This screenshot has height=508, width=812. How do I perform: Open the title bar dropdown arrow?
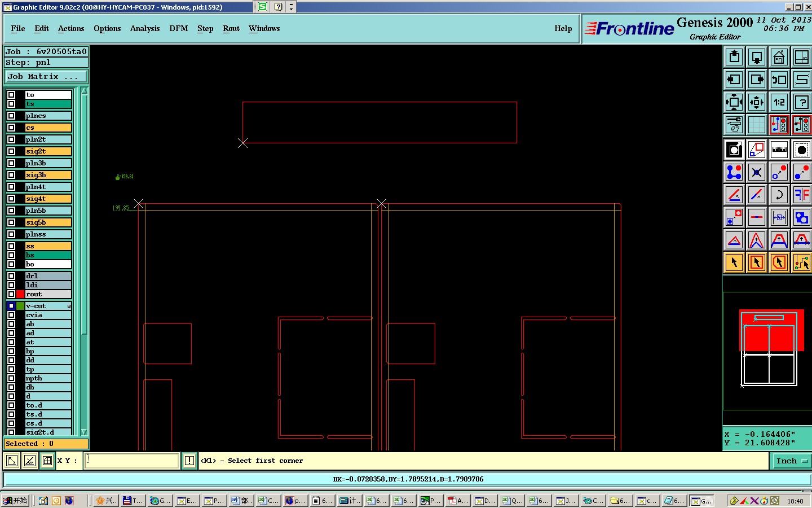(x=291, y=7)
